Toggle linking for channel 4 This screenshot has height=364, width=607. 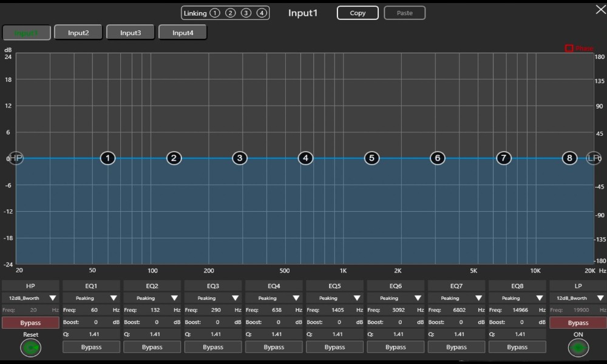262,13
